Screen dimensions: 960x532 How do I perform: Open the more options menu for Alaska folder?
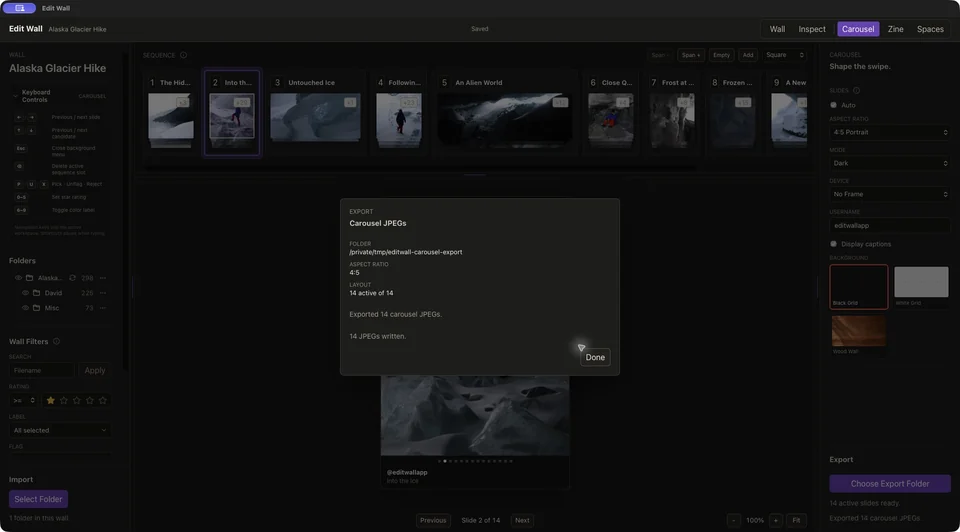[x=102, y=278]
